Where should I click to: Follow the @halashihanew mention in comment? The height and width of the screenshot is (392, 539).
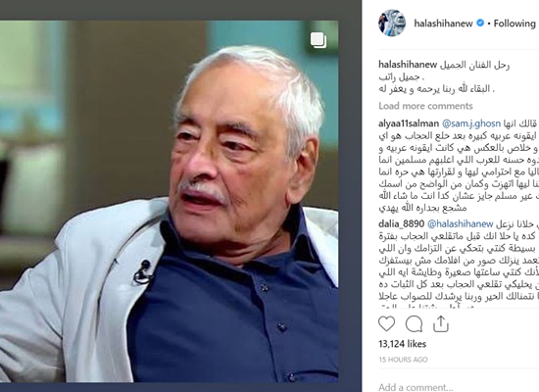coord(460,224)
